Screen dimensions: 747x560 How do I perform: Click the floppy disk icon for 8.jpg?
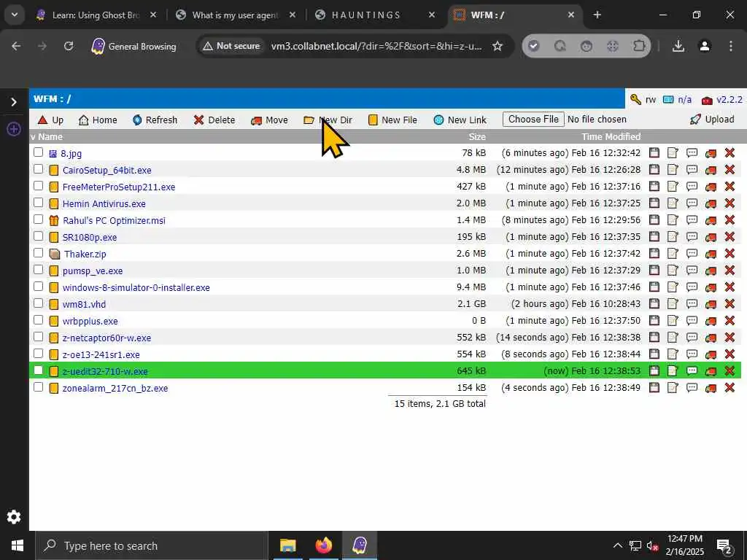654,153
